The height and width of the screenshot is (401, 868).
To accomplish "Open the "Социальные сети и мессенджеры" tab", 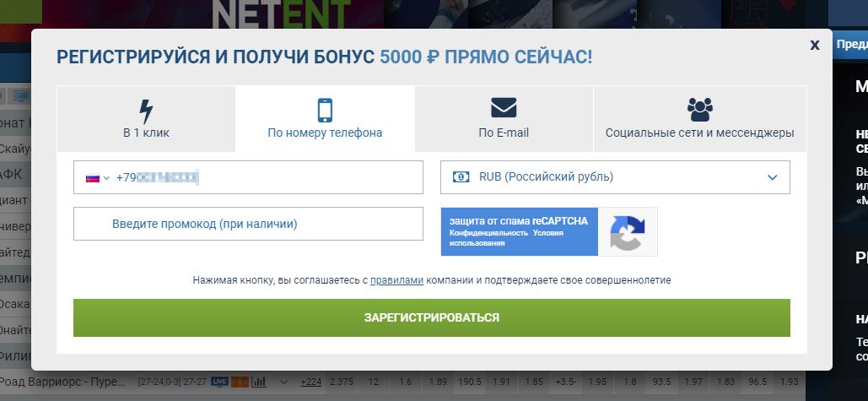I will tap(699, 133).
